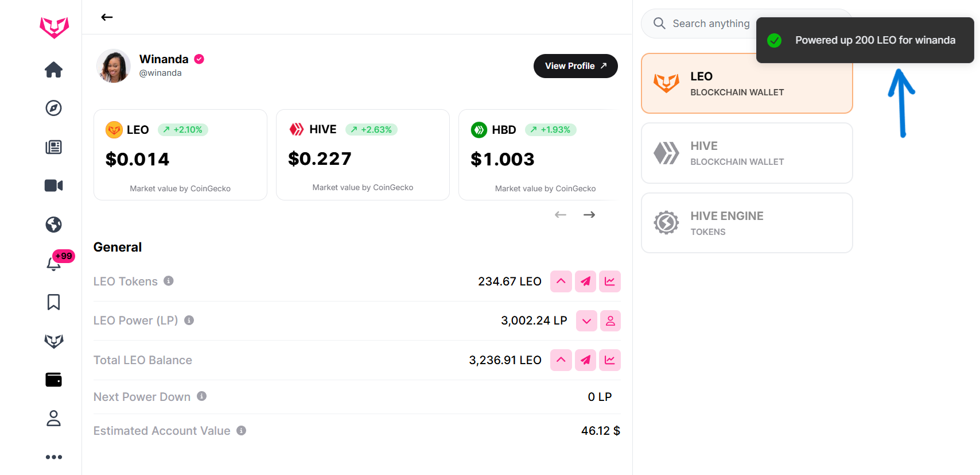Open the chart icon for Total LEO Balance
Viewport: 980px width, 475px height.
pos(609,360)
